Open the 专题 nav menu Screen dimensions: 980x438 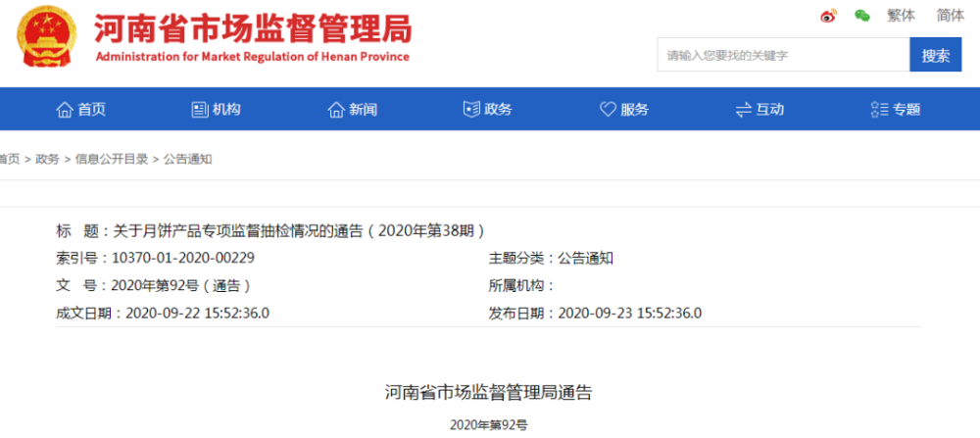(906, 110)
